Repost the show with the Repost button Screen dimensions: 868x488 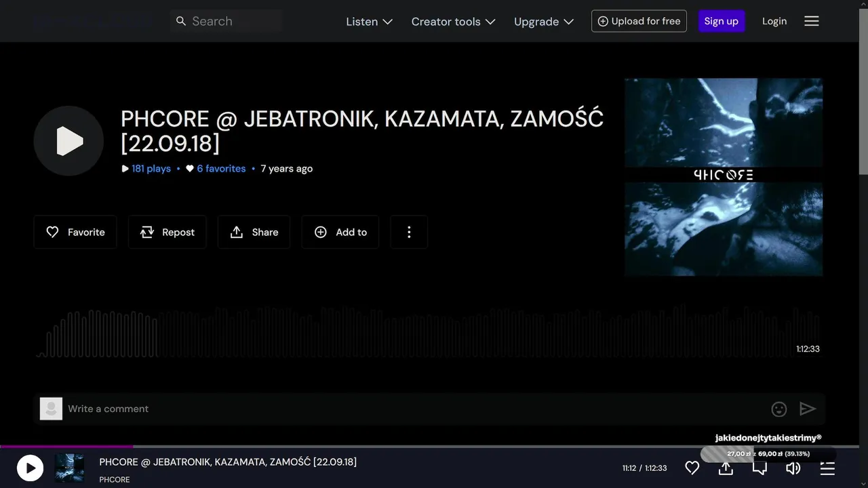pyautogui.click(x=167, y=232)
